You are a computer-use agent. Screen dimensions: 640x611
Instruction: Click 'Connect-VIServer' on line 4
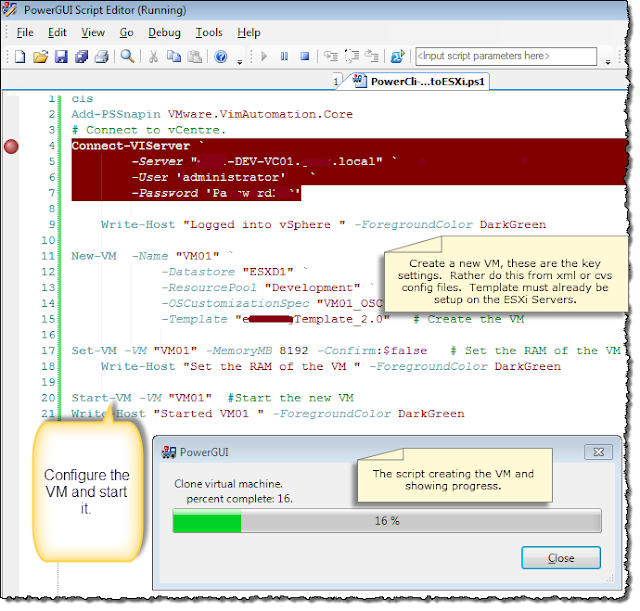click(131, 146)
